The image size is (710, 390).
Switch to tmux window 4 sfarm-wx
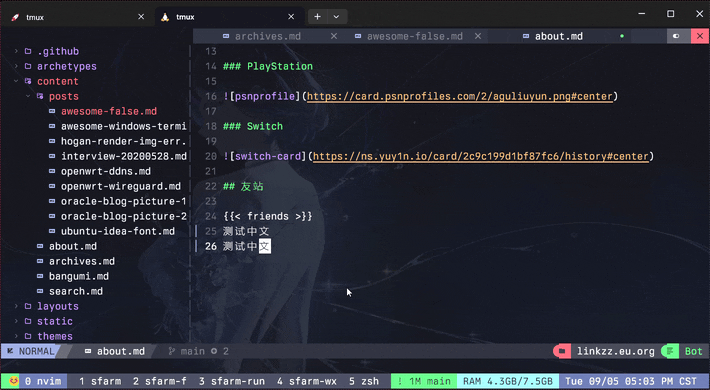pos(307,381)
